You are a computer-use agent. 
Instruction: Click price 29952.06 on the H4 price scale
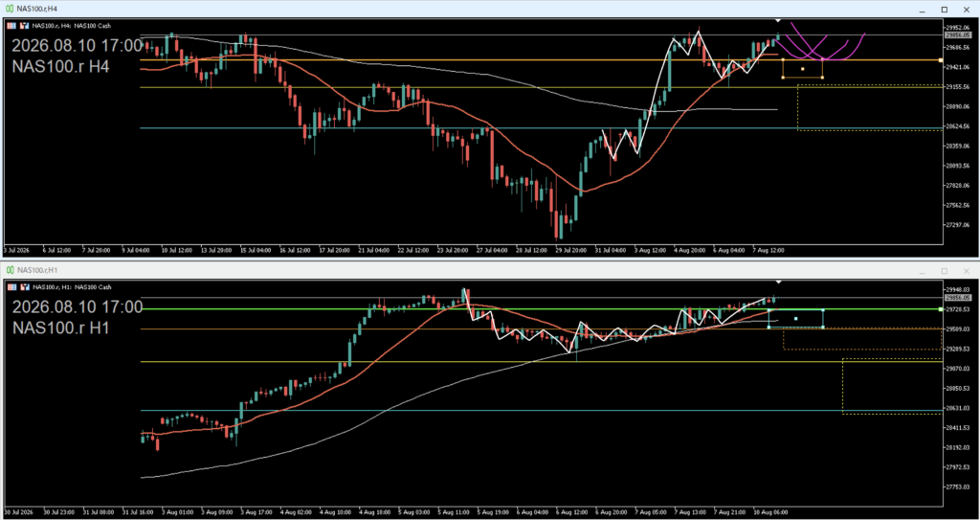pyautogui.click(x=958, y=28)
